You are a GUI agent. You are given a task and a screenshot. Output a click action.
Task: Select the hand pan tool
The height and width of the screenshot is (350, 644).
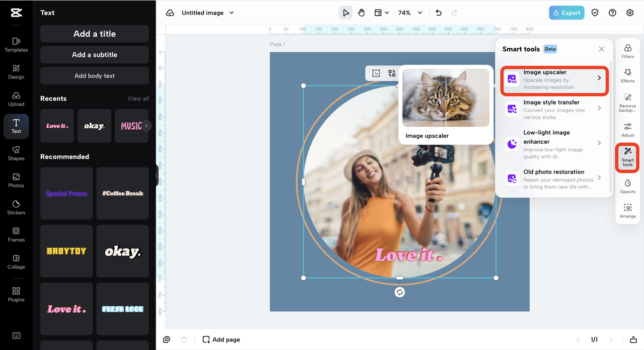(361, 13)
